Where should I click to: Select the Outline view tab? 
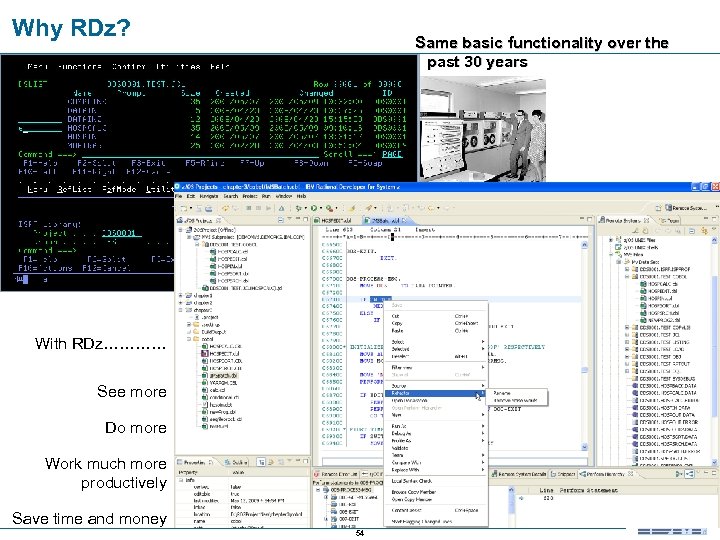(236, 462)
